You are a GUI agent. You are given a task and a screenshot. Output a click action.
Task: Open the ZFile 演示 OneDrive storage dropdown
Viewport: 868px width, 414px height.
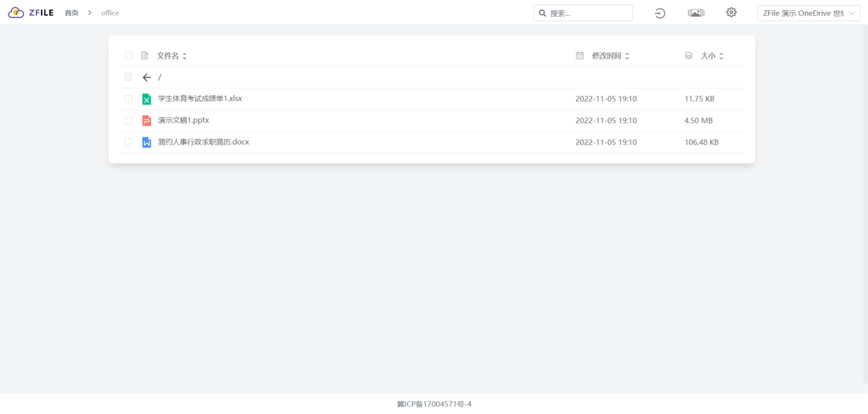[x=808, y=13]
